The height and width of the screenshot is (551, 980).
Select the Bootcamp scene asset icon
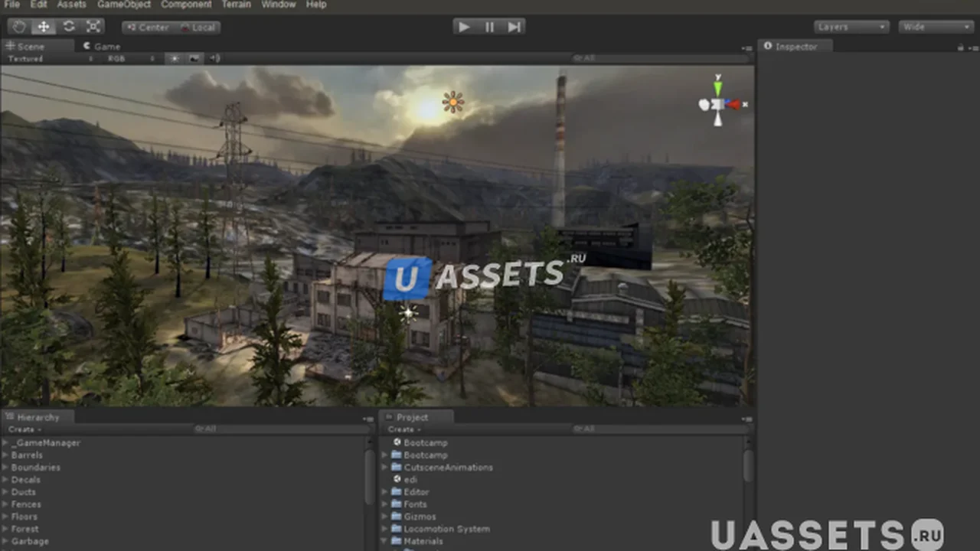tap(397, 442)
